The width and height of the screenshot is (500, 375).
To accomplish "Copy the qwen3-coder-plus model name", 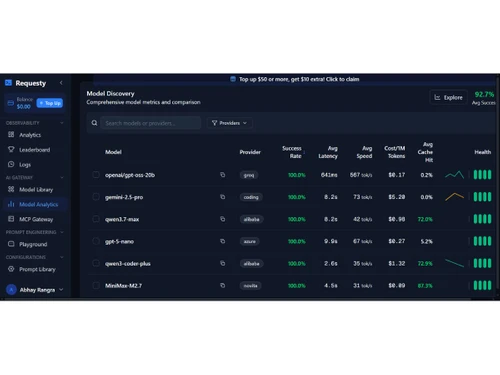I will click(x=223, y=263).
